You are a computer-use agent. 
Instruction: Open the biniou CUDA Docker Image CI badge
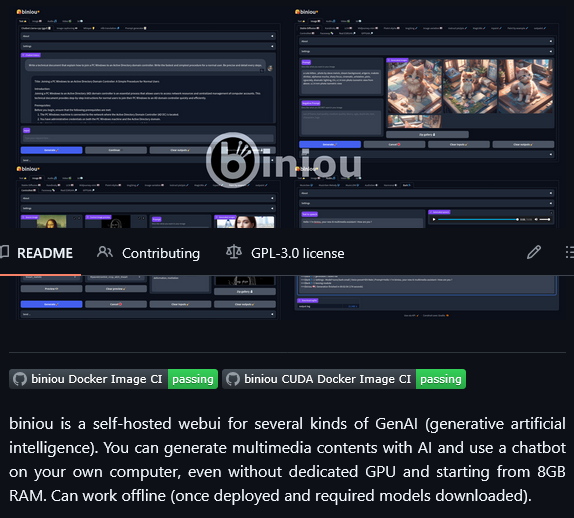pyautogui.click(x=344, y=379)
